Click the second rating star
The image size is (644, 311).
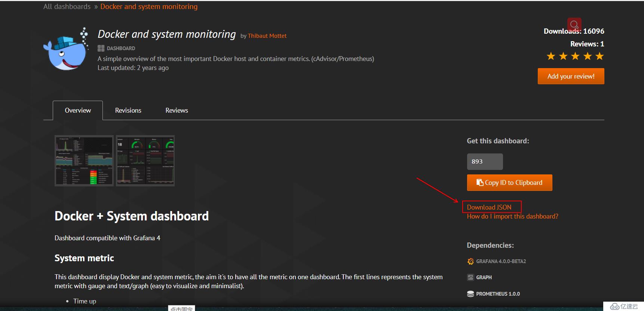tap(563, 56)
